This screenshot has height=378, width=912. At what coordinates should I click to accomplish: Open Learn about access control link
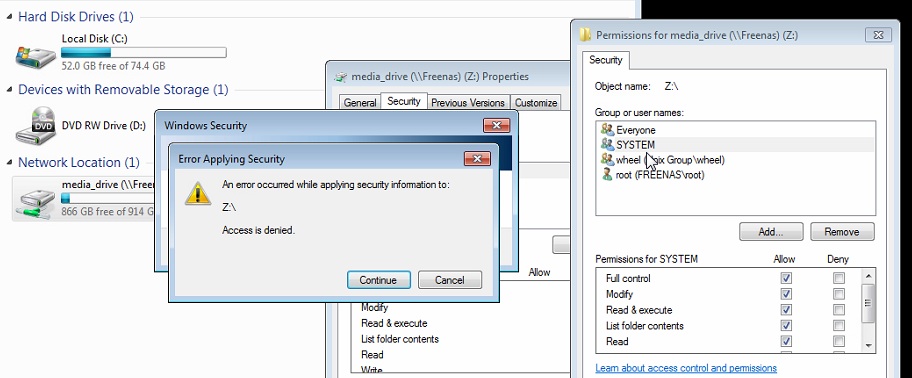[686, 368]
